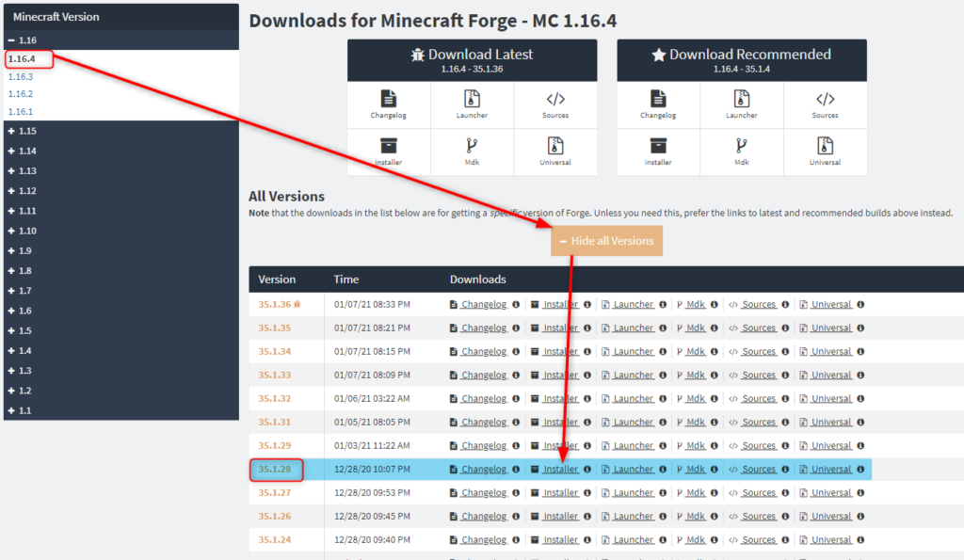Click info icon beside Launcher for 35.1.33

tap(663, 375)
